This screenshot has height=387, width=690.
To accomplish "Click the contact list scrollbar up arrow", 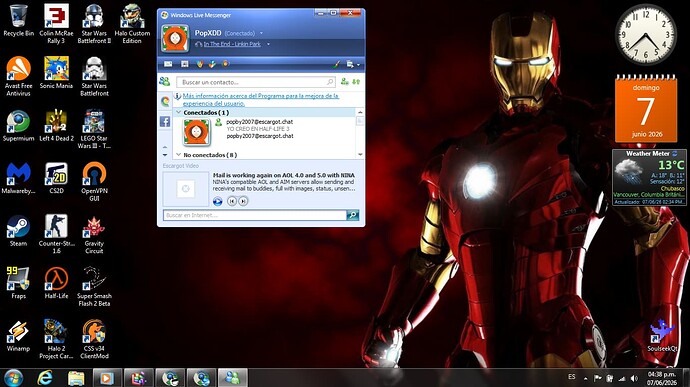I will (360, 113).
